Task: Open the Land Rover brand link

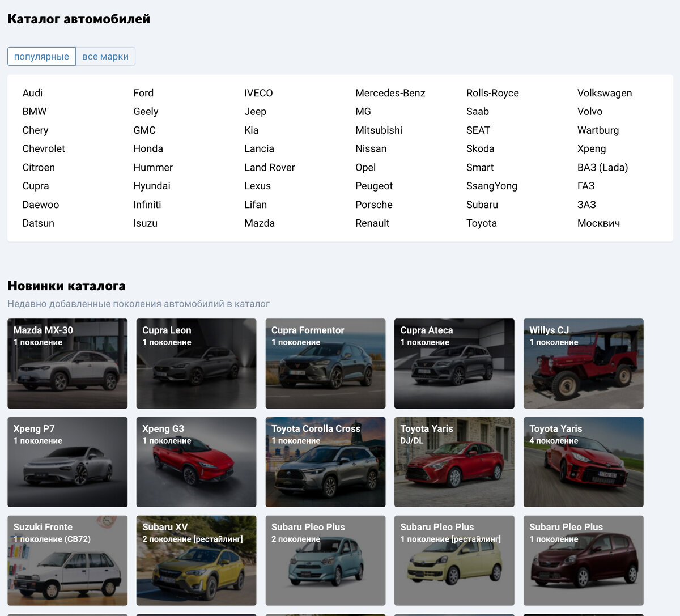Action: [x=269, y=167]
